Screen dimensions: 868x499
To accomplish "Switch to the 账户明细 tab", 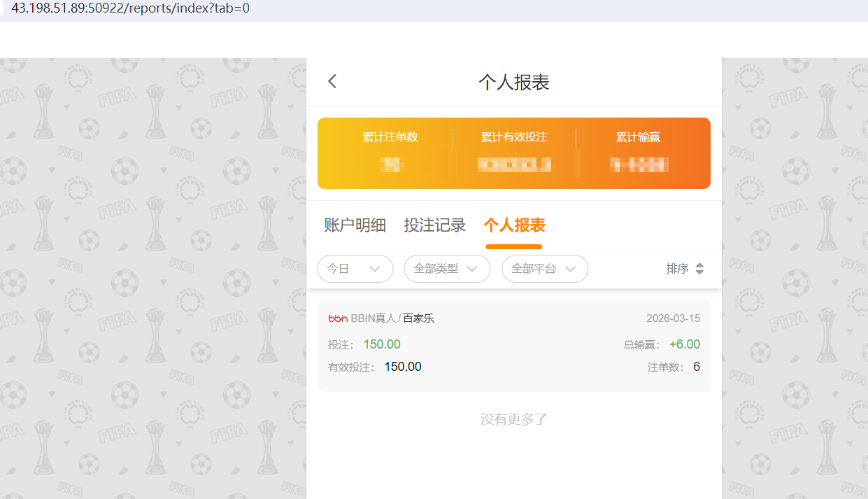I will tap(355, 225).
